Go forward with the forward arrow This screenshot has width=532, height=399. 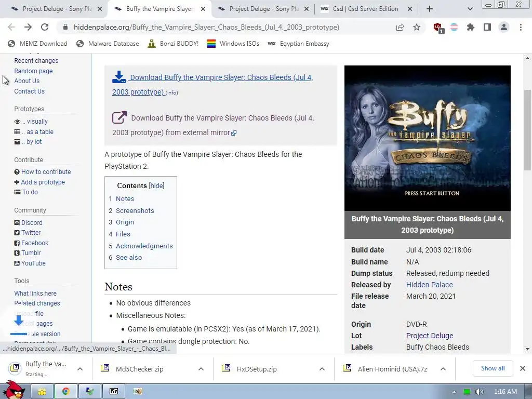pos(28,27)
